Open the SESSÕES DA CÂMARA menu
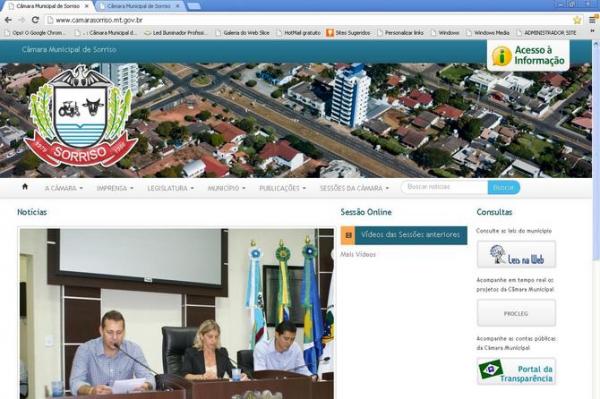The height and width of the screenshot is (399, 600). click(x=354, y=188)
